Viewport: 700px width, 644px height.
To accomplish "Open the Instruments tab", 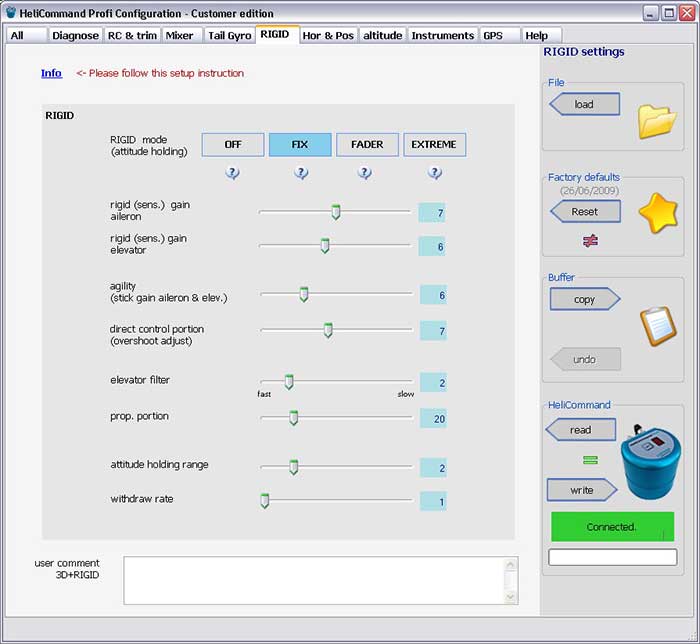I will (x=442, y=35).
